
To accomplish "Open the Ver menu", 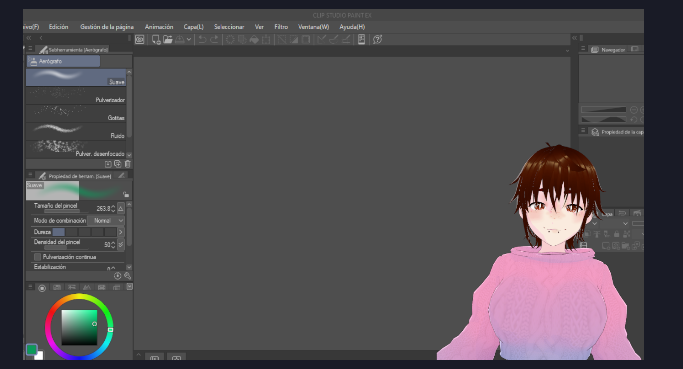I will 259,27.
